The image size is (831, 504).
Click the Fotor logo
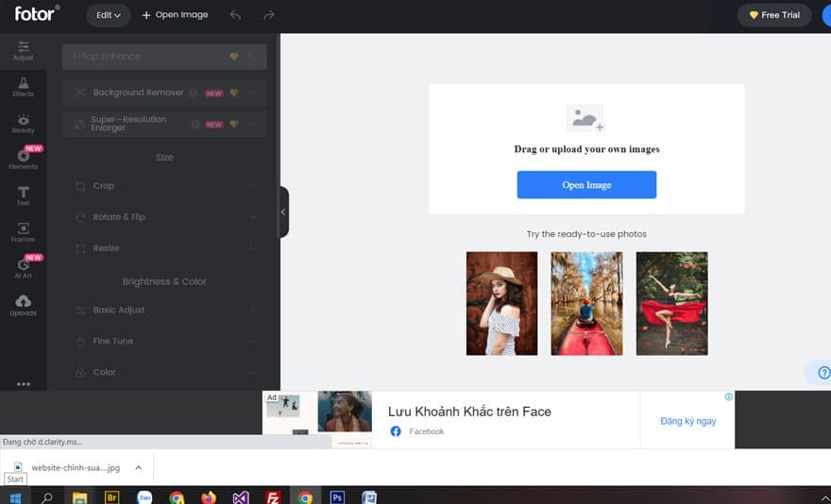36,14
